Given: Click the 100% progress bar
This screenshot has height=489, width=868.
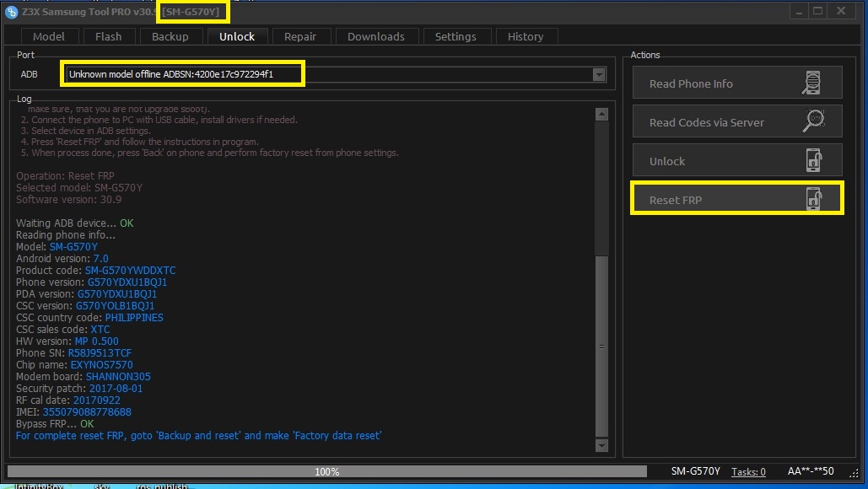Looking at the screenshot, I should click(326, 471).
